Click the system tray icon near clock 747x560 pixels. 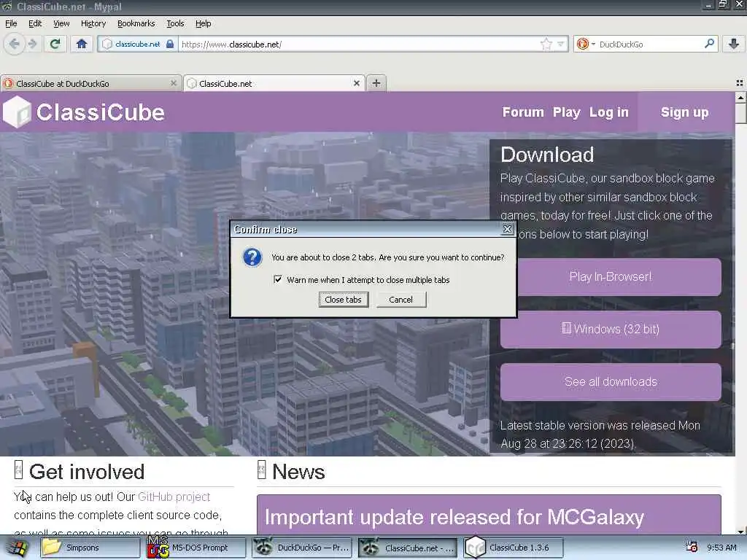click(692, 547)
